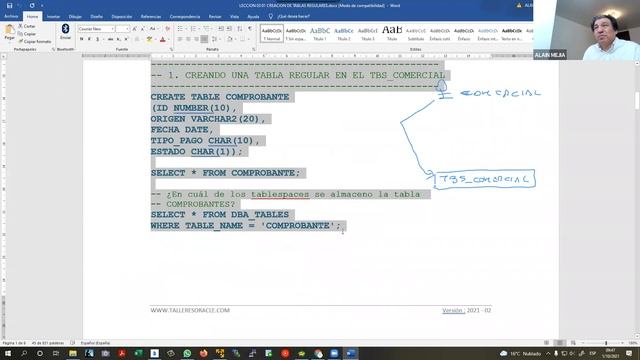Open the Zoom app in the taskbar
Viewport: 640px width, 360px height.
click(334, 353)
